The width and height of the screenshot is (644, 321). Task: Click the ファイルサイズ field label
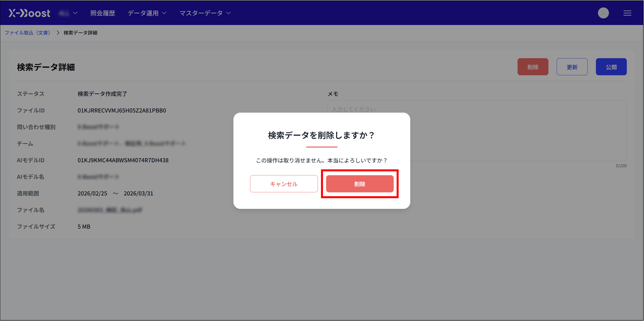pyautogui.click(x=36, y=227)
